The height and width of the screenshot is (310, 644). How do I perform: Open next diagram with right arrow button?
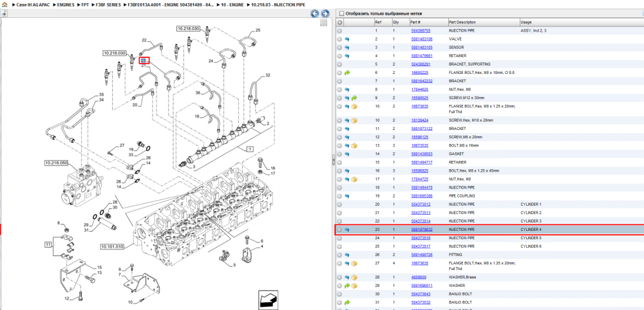pos(325,14)
